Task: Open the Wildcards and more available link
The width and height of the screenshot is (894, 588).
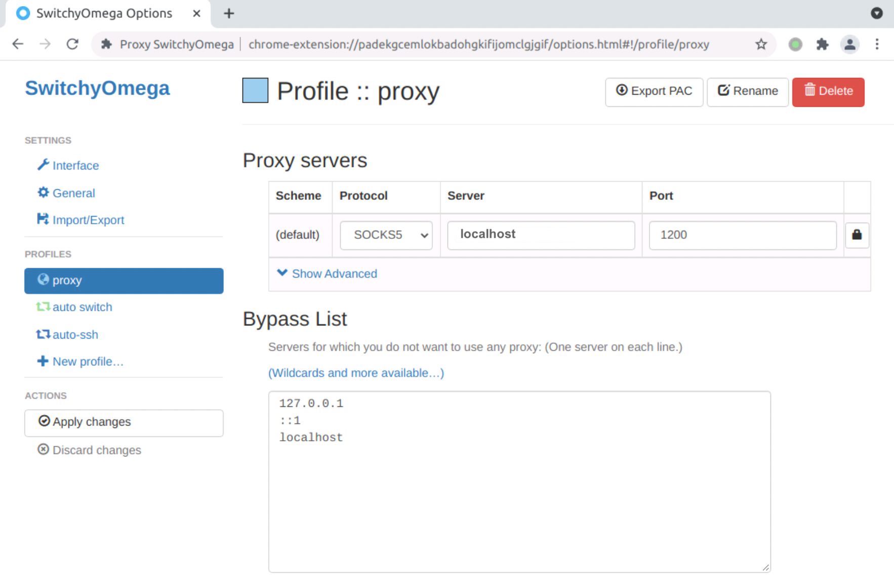Action: pos(356,373)
